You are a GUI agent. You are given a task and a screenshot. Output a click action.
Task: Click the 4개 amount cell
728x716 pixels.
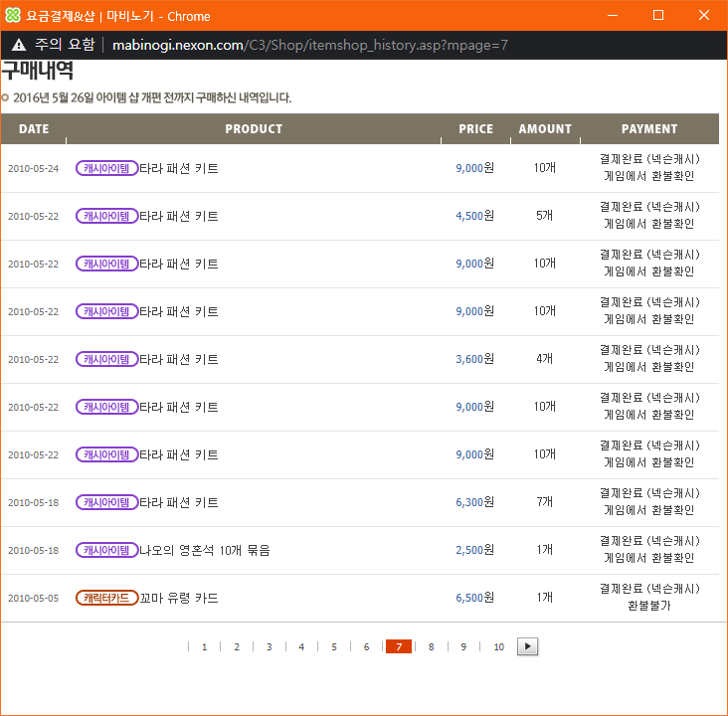pos(545,358)
